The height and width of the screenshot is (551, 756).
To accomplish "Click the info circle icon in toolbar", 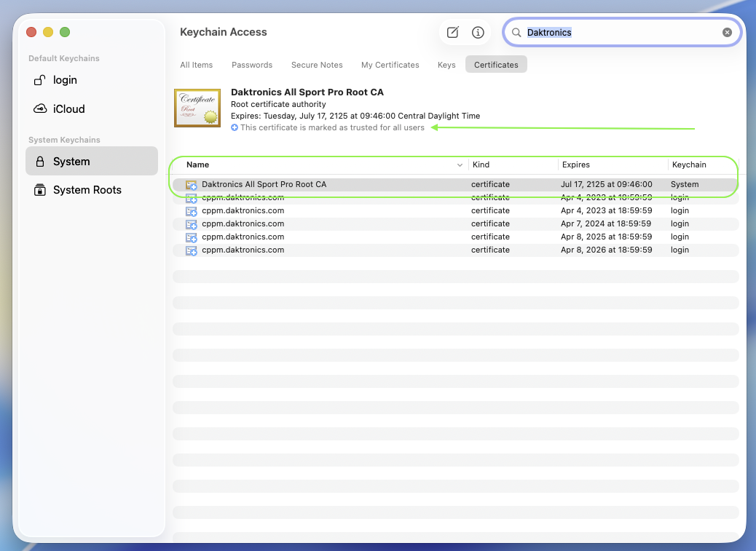I will pyautogui.click(x=478, y=32).
